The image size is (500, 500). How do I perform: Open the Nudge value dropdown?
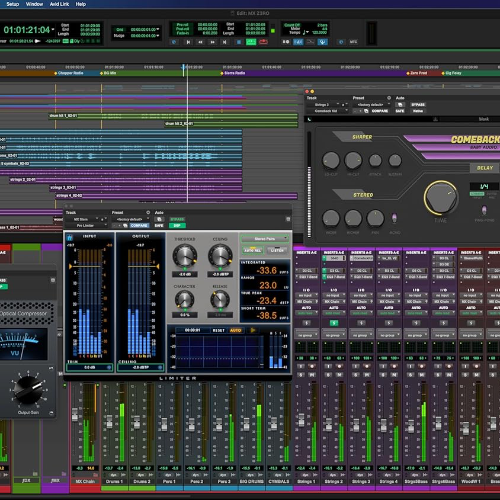(157, 35)
